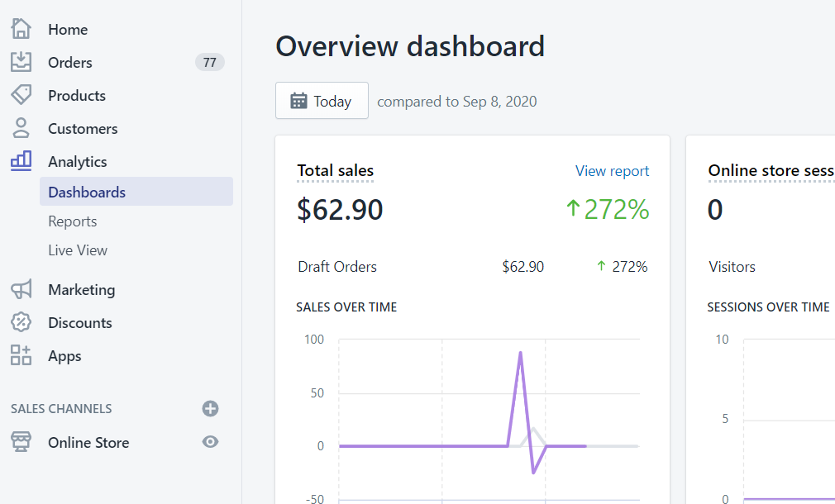Click the Online Store storefront icon
The height and width of the screenshot is (504, 835).
(x=21, y=442)
